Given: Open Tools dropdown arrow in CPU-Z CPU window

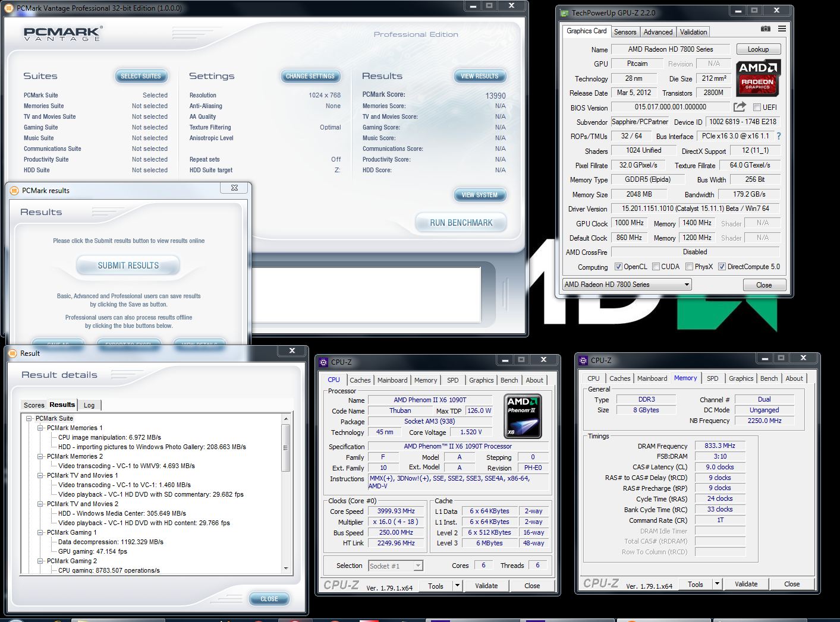Looking at the screenshot, I should (x=457, y=586).
